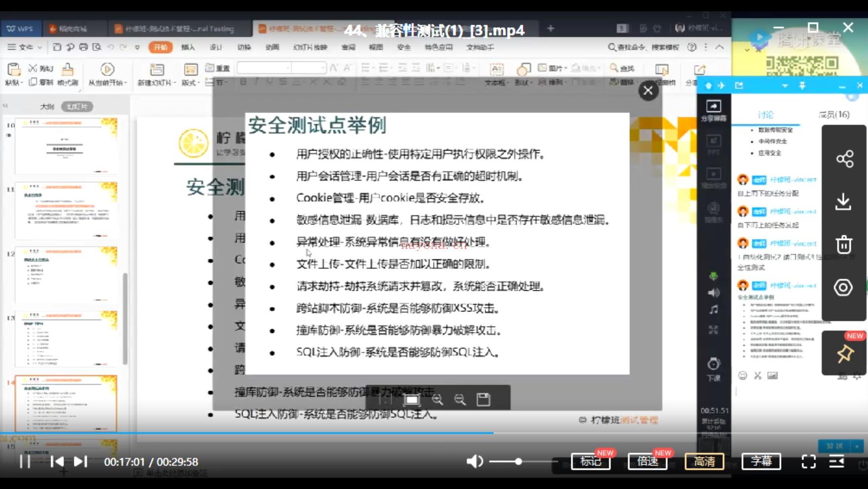Open the playlist icon in player bar
This screenshot has height=489, width=868.
coord(837,461)
